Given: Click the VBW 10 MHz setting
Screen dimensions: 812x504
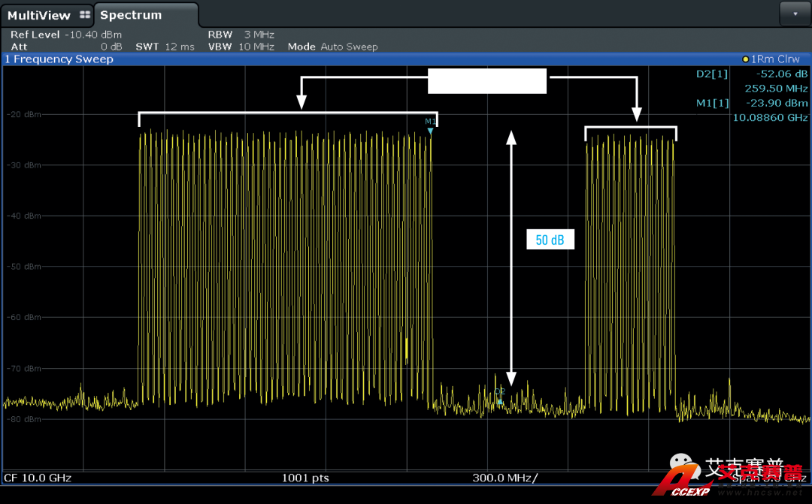Looking at the screenshot, I should coord(241,47).
